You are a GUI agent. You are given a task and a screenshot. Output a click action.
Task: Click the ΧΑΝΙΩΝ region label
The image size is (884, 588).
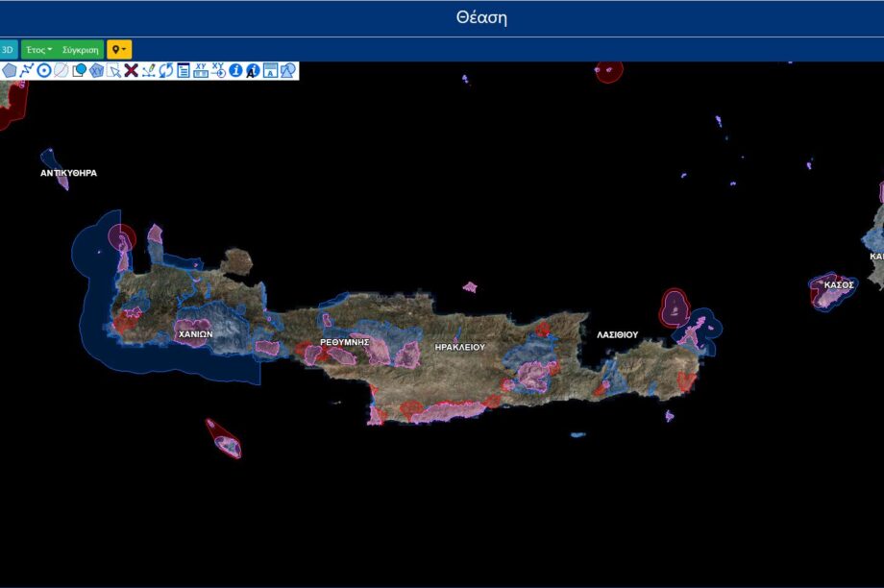(195, 334)
